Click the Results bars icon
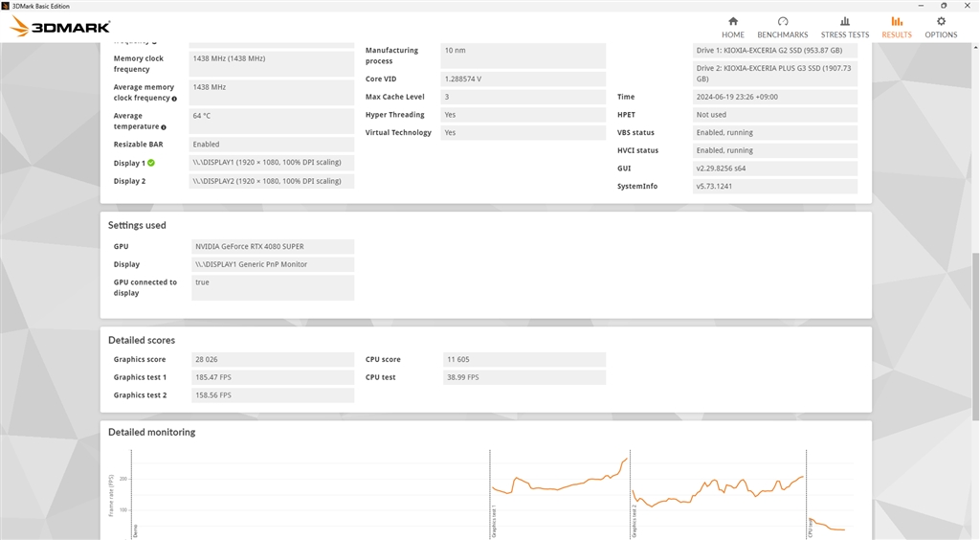 897,21
